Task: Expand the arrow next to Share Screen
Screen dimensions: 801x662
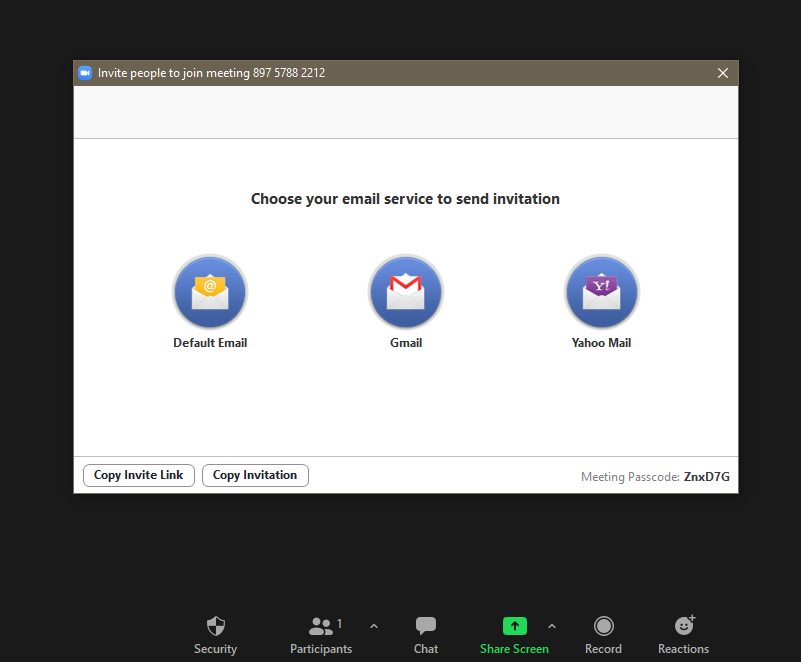Action: (x=552, y=626)
